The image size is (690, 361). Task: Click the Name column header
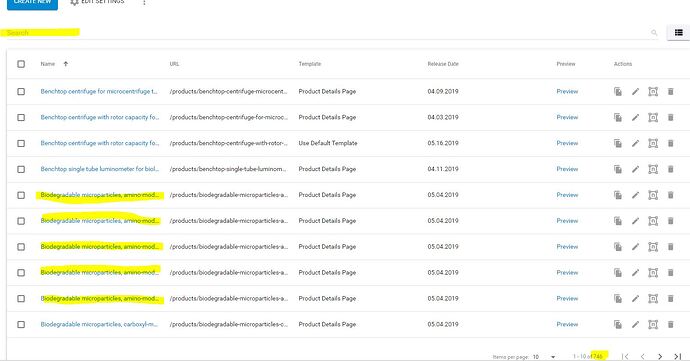click(x=48, y=64)
